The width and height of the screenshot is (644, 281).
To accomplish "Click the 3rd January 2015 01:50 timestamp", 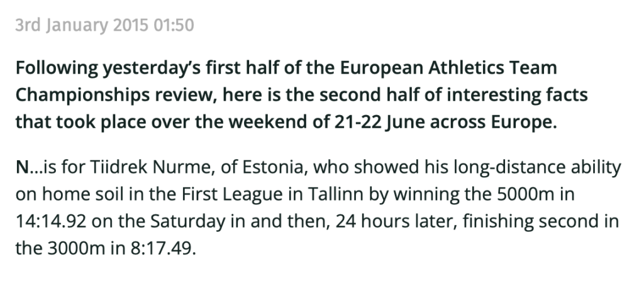I will (105, 26).
